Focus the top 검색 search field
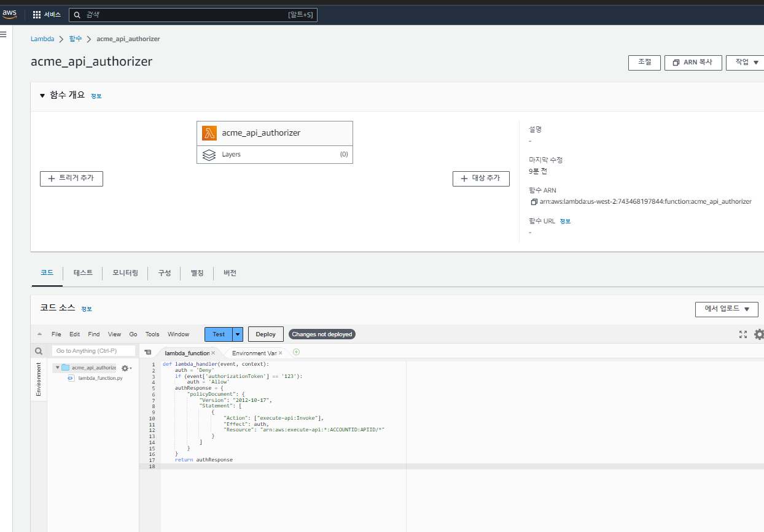 click(x=193, y=15)
